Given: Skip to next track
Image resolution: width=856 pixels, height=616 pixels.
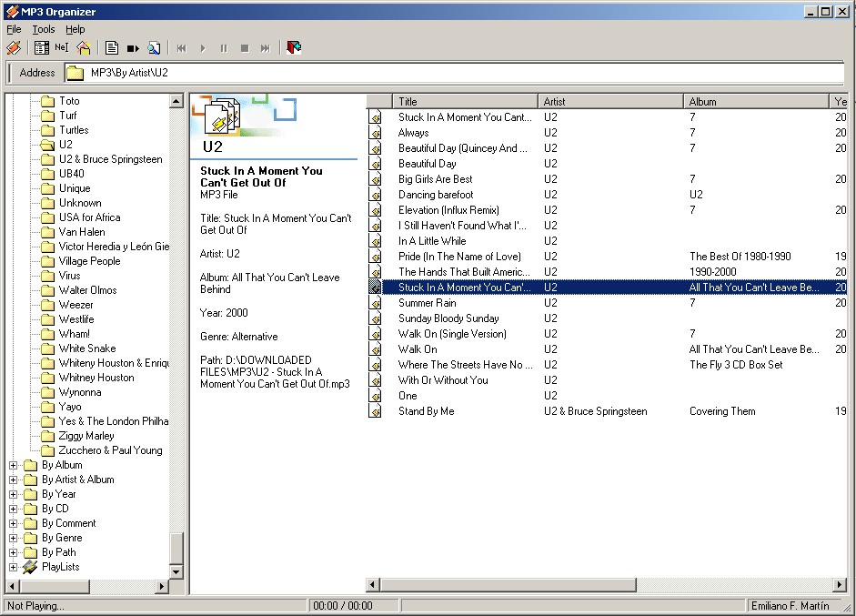Looking at the screenshot, I should click(x=266, y=48).
